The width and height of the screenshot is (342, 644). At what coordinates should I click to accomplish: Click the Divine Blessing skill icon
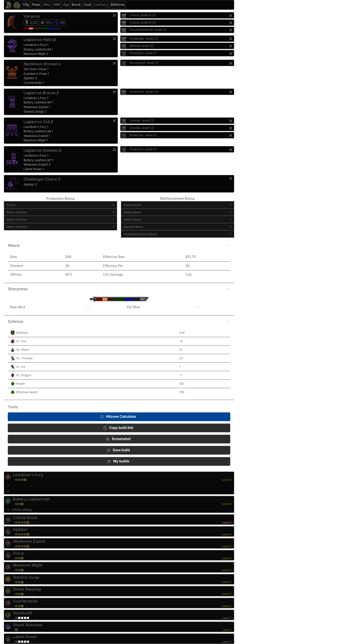(x=8, y=591)
